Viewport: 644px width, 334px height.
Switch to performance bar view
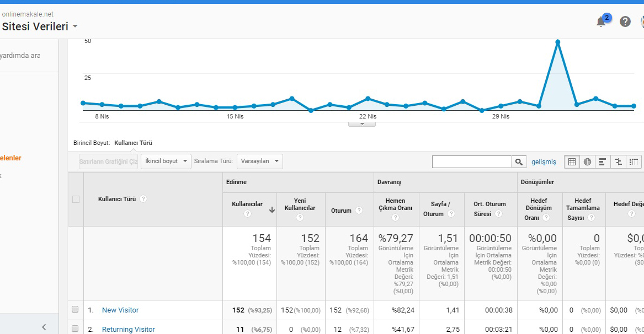(x=603, y=161)
